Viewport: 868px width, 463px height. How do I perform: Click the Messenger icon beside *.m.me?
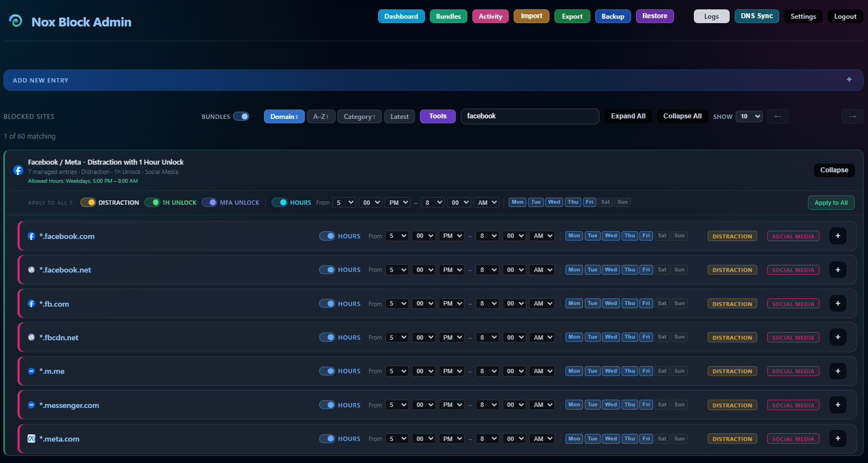31,371
